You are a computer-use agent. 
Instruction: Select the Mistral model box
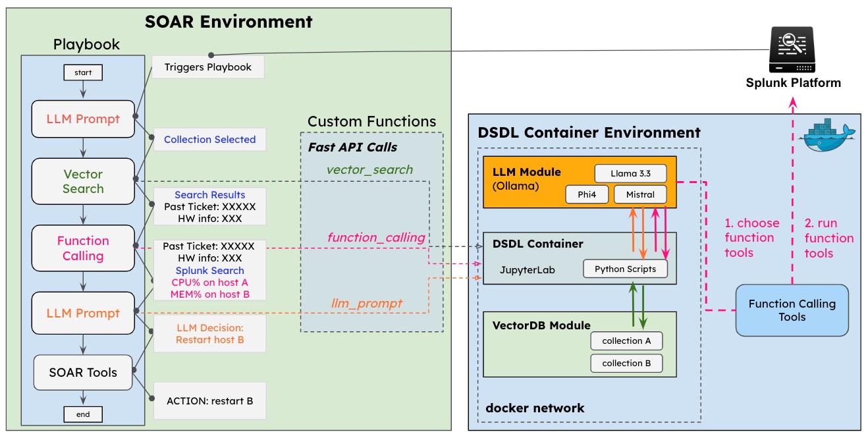coord(640,195)
